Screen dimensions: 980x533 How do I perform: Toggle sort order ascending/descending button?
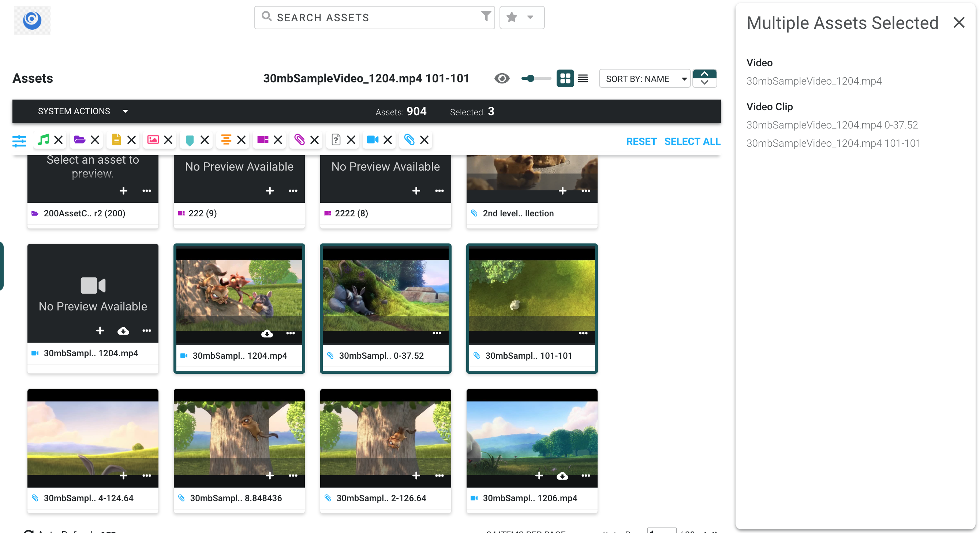coord(704,78)
